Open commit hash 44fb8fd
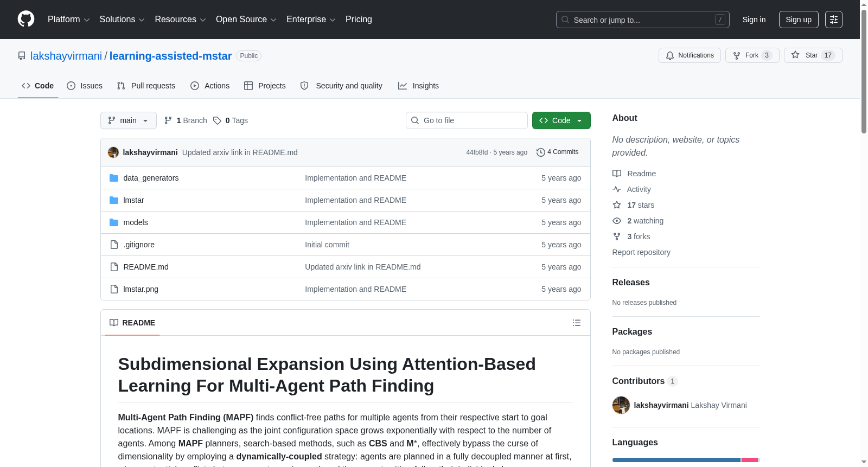The width and height of the screenshot is (868, 467). click(x=477, y=152)
